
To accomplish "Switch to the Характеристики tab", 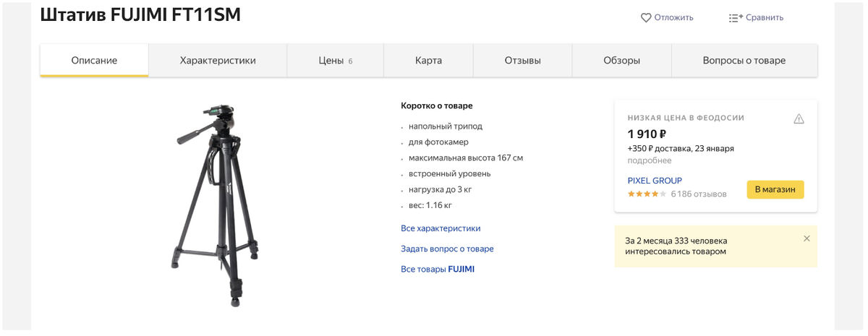I will pyautogui.click(x=218, y=61).
